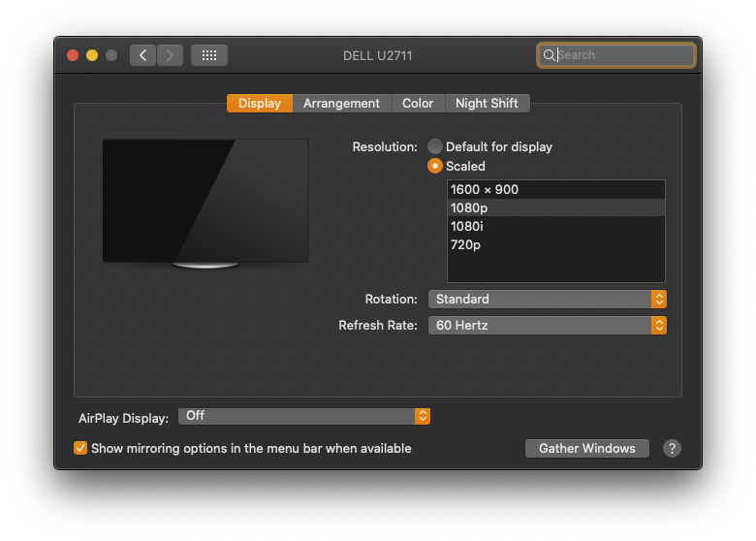Open the Refresh Rate dropdown

coord(548,326)
